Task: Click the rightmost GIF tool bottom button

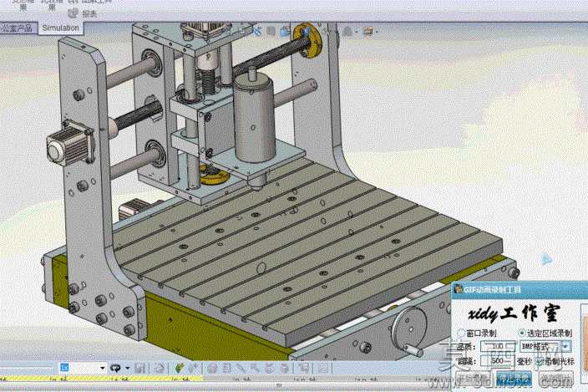Action: click(555, 379)
